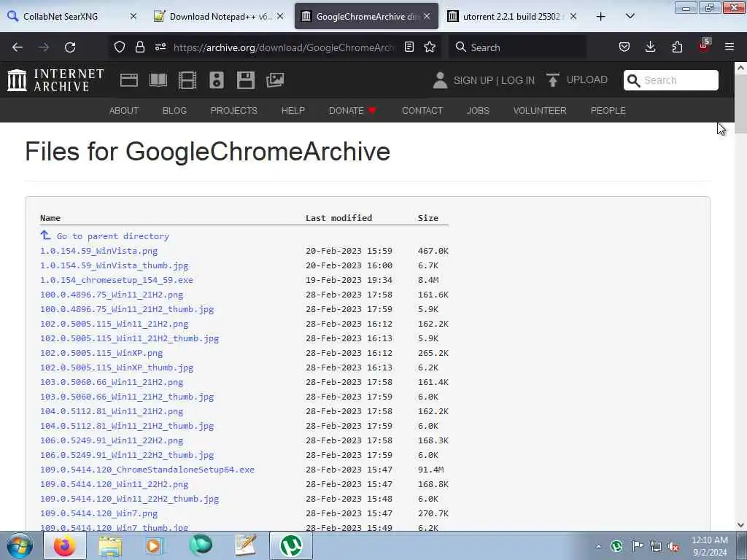The height and width of the screenshot is (560, 747).
Task: Click the upload arrow icon
Action: [x=553, y=80]
